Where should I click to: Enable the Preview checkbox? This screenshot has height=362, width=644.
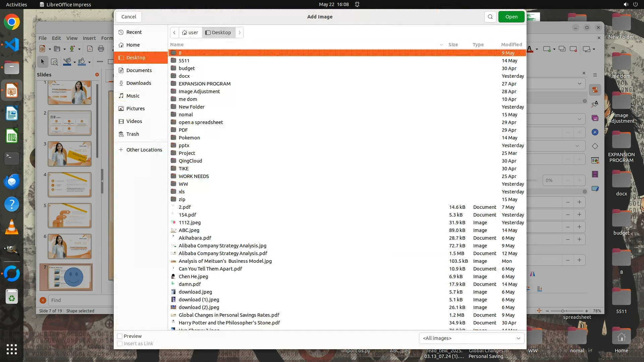tap(120, 336)
